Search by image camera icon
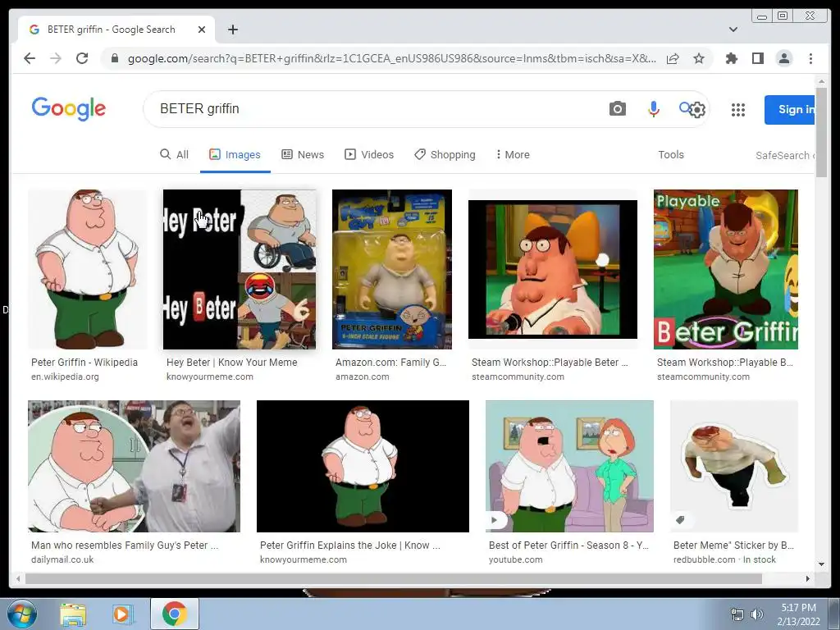Viewport: 840px width, 630px height. click(617, 109)
